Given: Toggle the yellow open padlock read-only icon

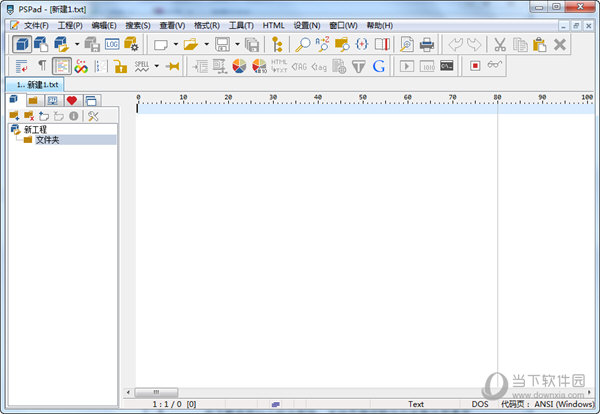Looking at the screenshot, I should [120, 66].
